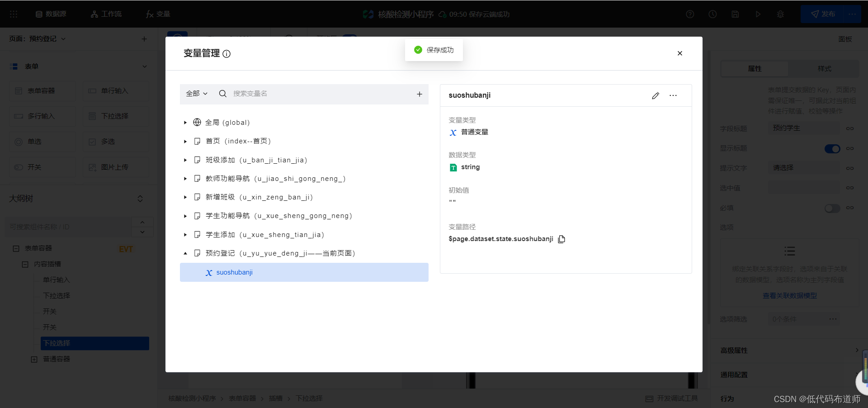Expand the 学生添加 variable group
Screen dimensions: 868x408
coord(185,235)
